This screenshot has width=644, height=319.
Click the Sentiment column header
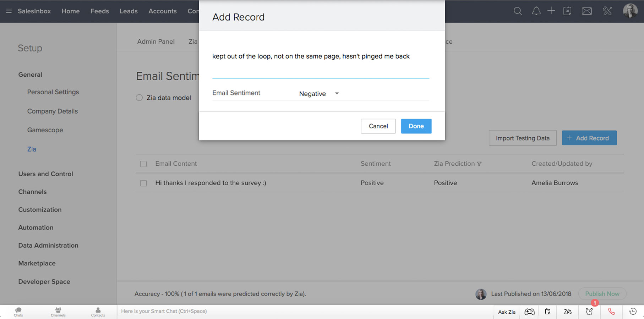(376, 164)
